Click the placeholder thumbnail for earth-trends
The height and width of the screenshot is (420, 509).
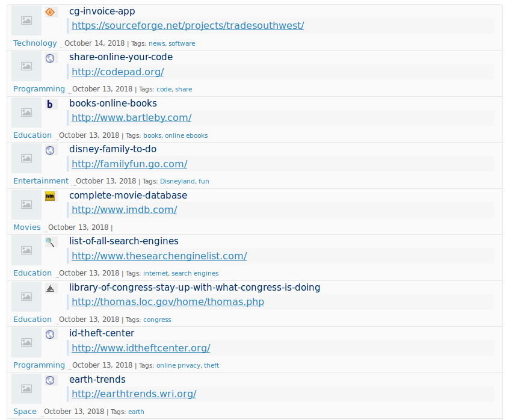[26, 388]
